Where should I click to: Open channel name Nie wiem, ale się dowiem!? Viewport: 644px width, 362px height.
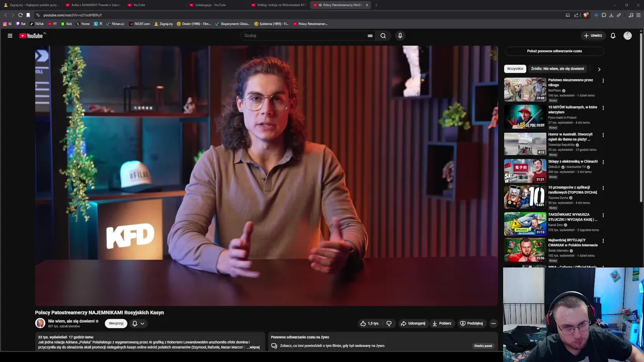tap(71, 321)
